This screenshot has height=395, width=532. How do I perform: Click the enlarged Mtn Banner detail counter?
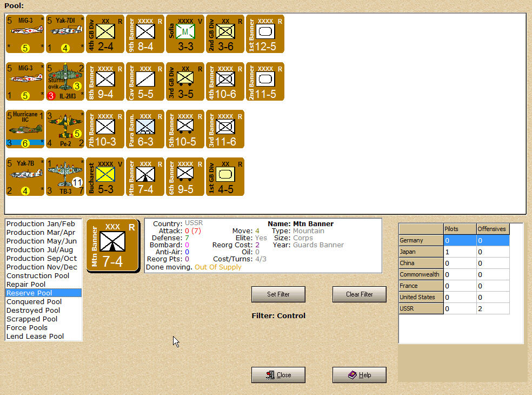pyautogui.click(x=112, y=246)
